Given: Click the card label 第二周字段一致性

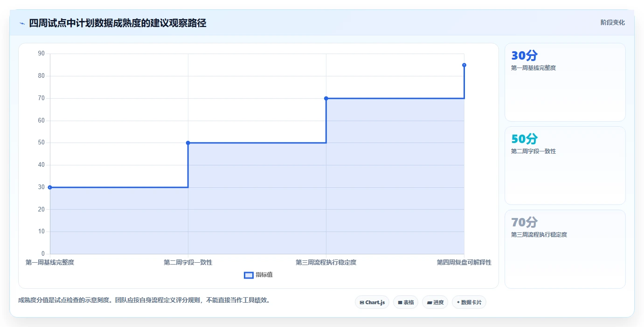Looking at the screenshot, I should (x=533, y=151).
